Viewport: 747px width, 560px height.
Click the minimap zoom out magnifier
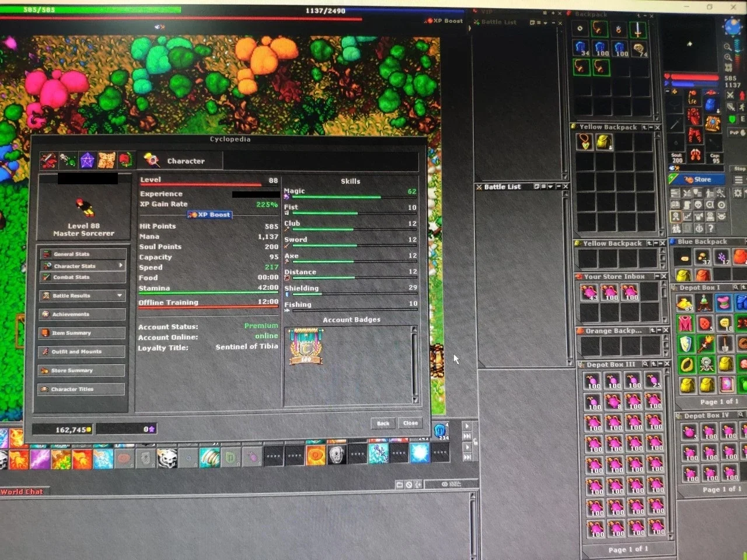point(727,47)
